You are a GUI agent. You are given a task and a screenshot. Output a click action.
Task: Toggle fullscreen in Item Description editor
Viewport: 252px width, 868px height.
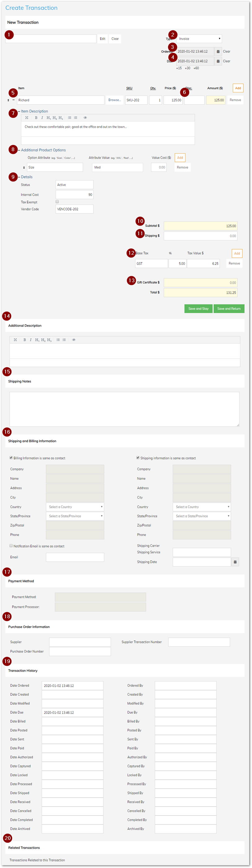coord(27,117)
